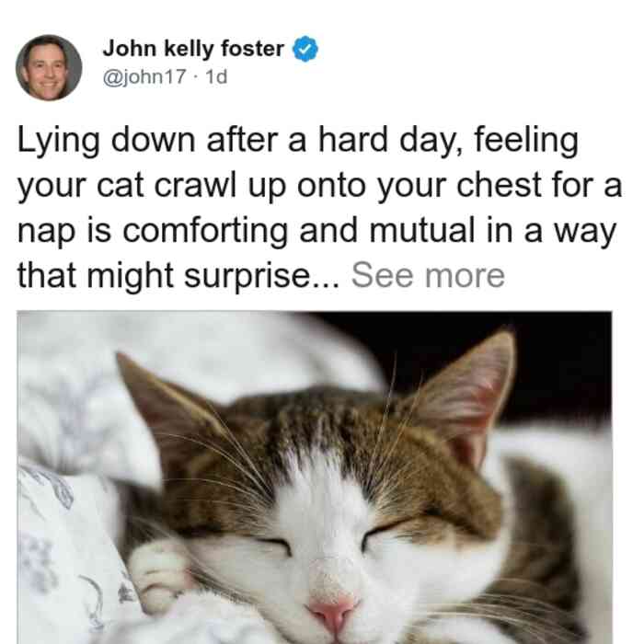644x644 pixels.
Task: Click the word 'surprise' in the post text
Action: (x=247, y=276)
